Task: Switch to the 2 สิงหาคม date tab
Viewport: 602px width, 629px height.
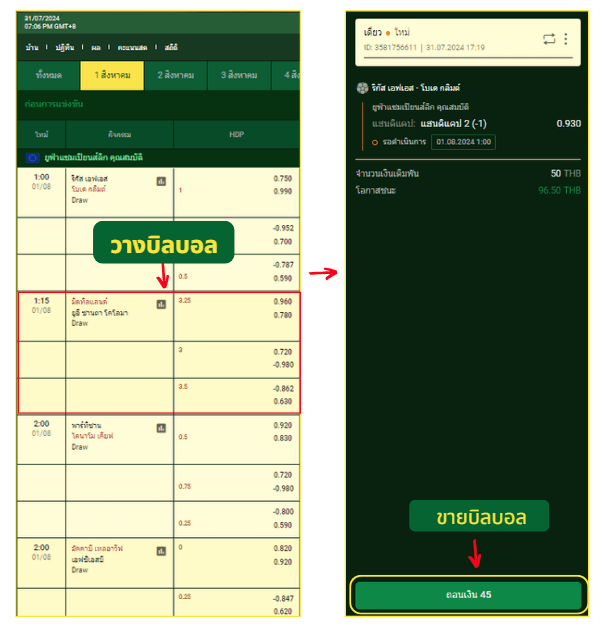Action: [x=176, y=75]
